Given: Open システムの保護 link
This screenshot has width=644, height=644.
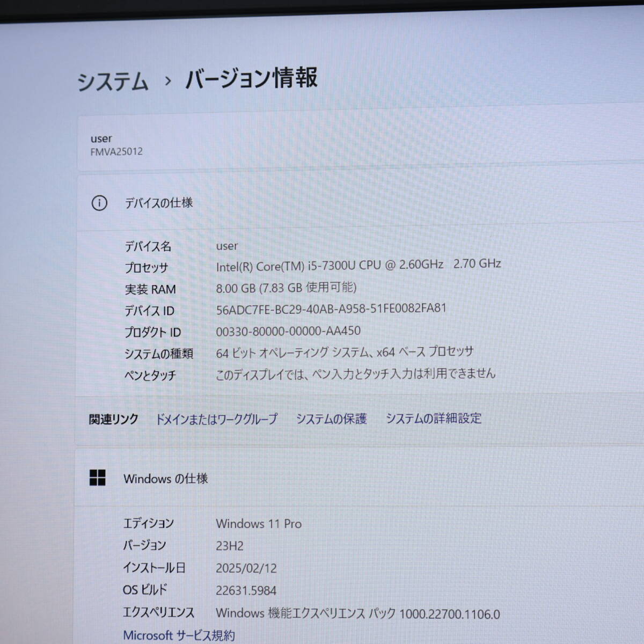Looking at the screenshot, I should [x=332, y=419].
